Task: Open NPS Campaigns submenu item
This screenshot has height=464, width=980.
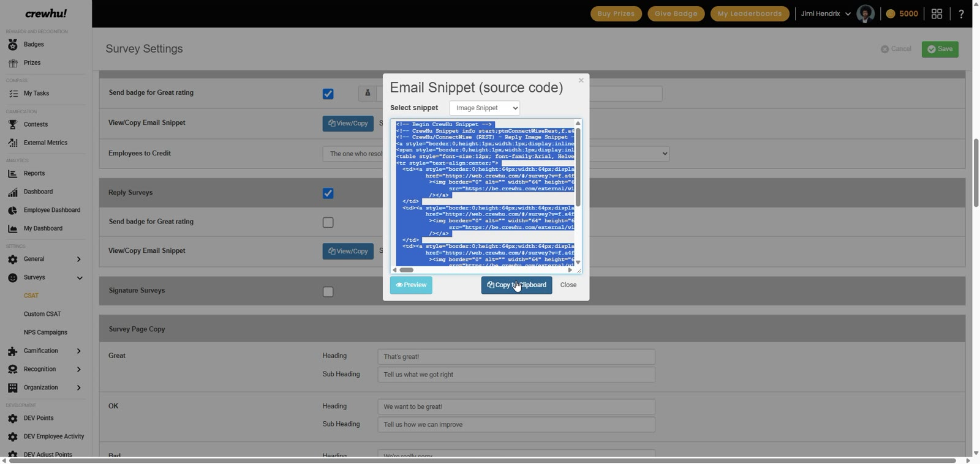Action: click(45, 332)
